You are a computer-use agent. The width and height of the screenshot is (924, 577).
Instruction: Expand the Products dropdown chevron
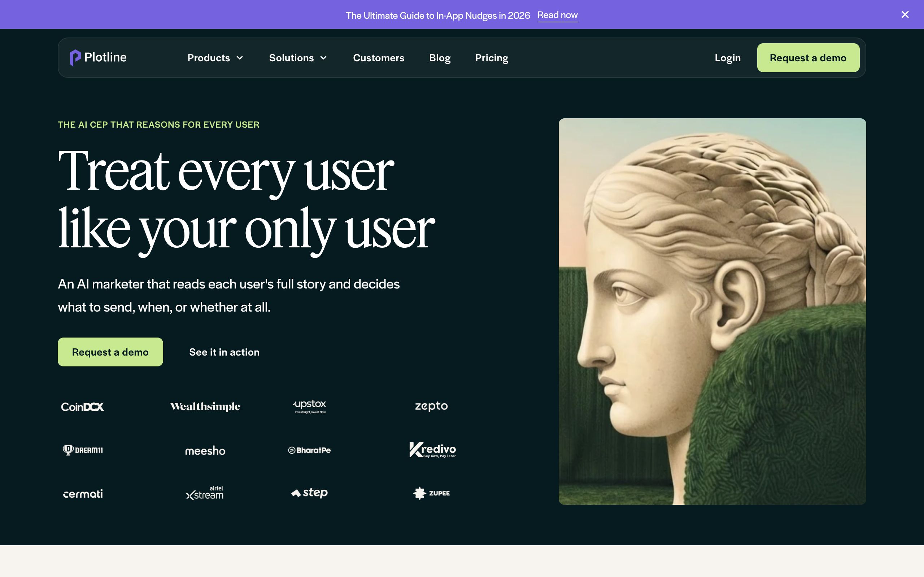coord(240,58)
